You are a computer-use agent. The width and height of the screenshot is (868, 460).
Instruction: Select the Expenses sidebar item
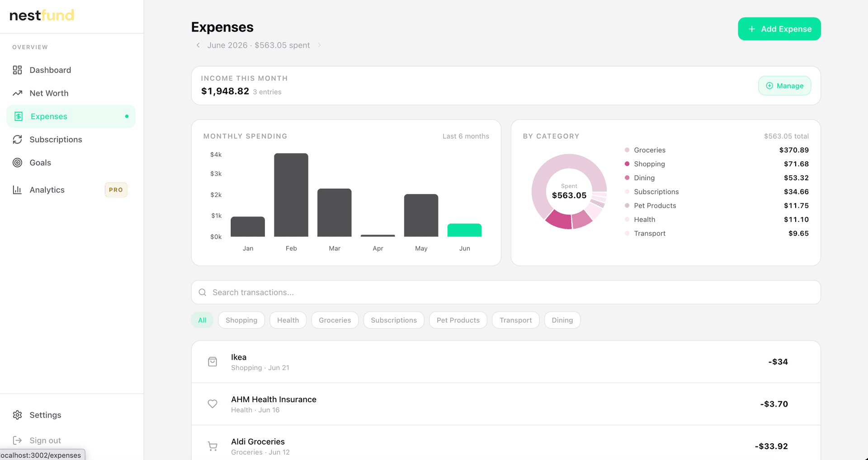click(71, 116)
